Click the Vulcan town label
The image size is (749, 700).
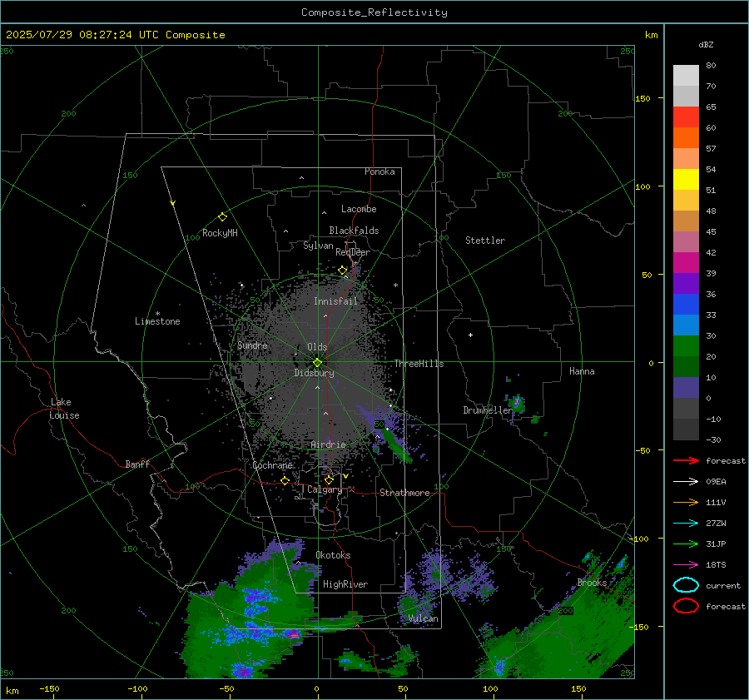tap(424, 618)
